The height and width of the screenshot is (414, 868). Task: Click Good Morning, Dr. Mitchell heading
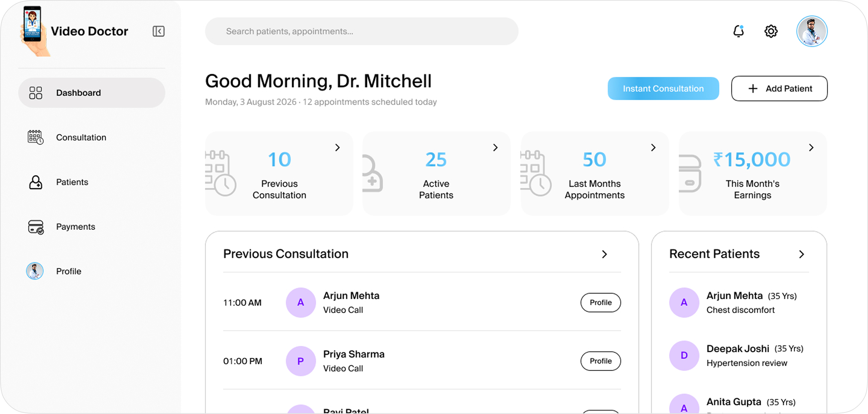[318, 81]
